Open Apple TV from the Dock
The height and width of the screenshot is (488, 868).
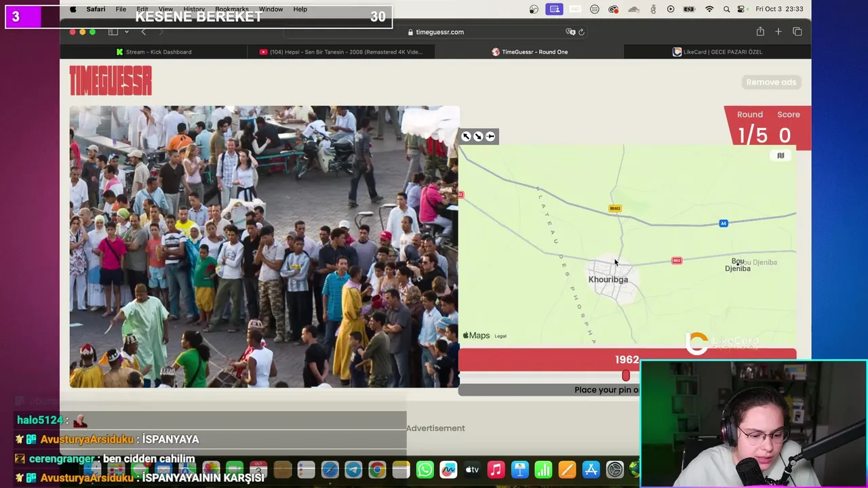[x=472, y=469]
